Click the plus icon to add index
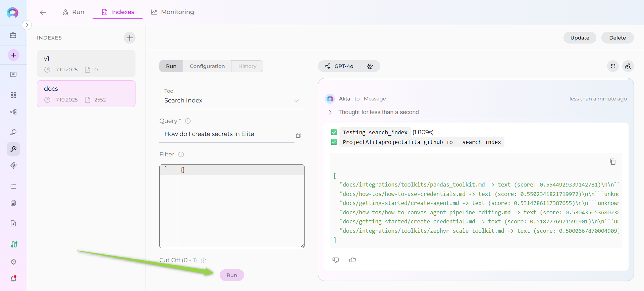This screenshot has height=291, width=644. [130, 38]
